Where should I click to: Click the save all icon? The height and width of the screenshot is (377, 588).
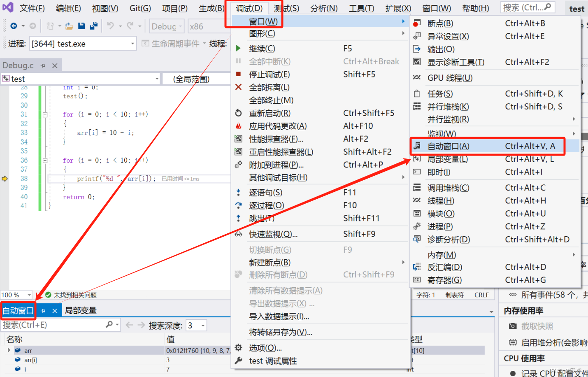point(94,26)
